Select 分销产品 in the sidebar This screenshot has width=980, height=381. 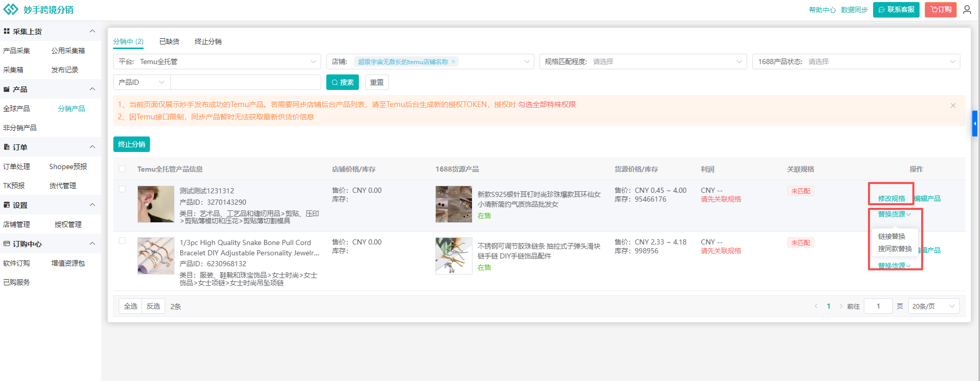click(x=71, y=109)
